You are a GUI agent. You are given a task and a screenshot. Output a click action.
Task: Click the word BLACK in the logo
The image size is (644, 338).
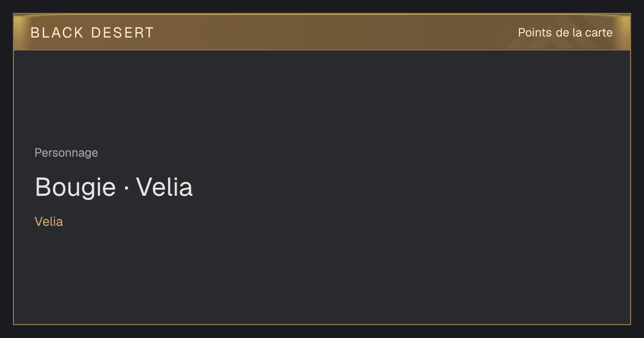(x=57, y=33)
